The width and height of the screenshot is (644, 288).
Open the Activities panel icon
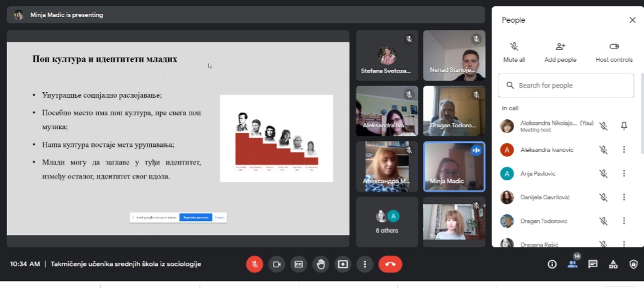tap(612, 264)
